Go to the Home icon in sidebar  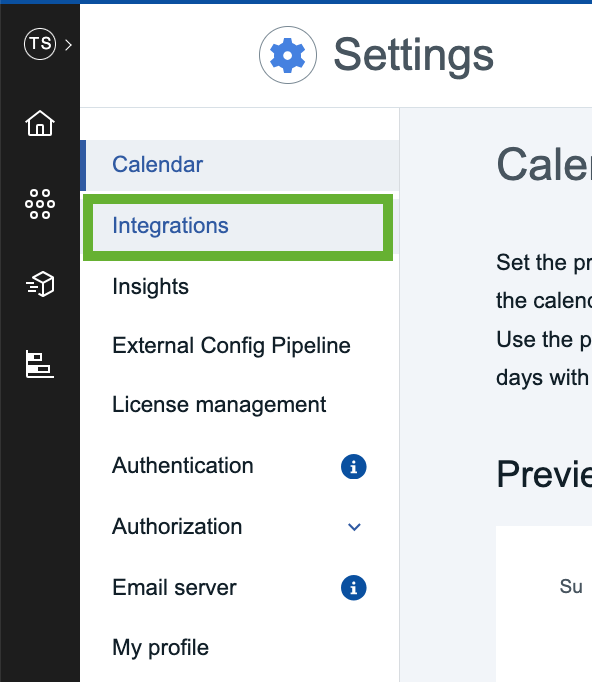point(40,123)
